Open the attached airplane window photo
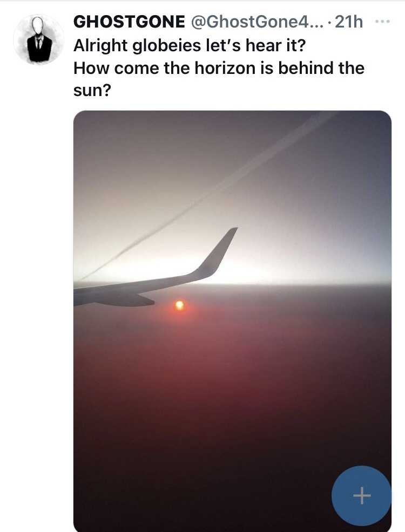Image resolution: width=405 pixels, height=532 pixels. (x=232, y=321)
